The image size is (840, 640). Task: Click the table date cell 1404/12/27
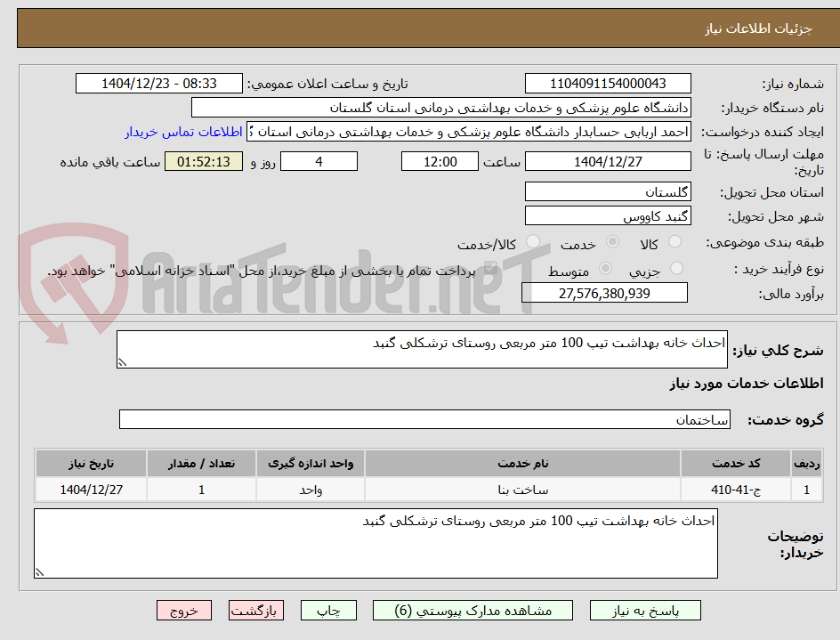(91, 490)
